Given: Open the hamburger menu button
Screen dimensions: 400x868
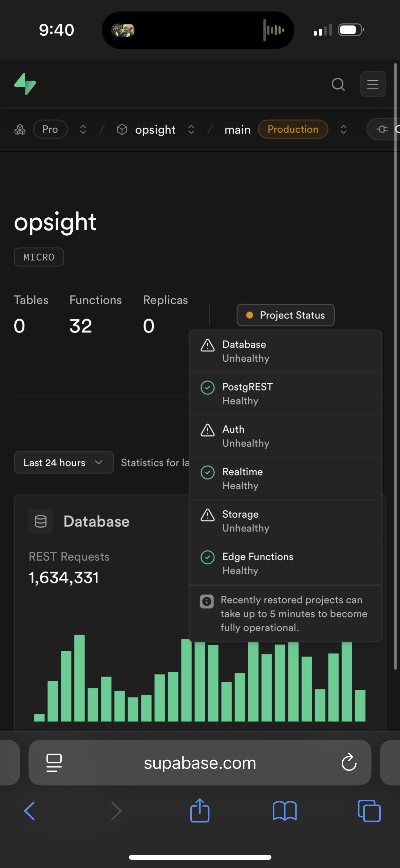Looking at the screenshot, I should (373, 84).
